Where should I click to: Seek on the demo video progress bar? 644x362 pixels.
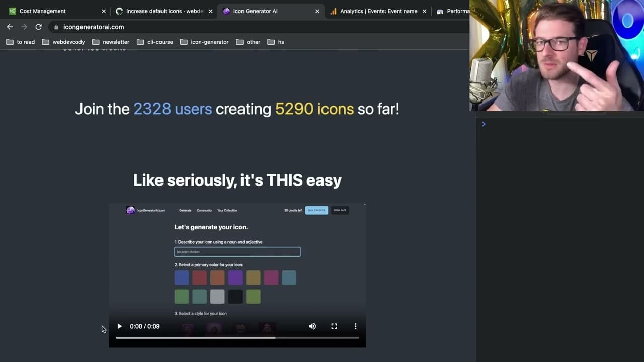(237, 338)
